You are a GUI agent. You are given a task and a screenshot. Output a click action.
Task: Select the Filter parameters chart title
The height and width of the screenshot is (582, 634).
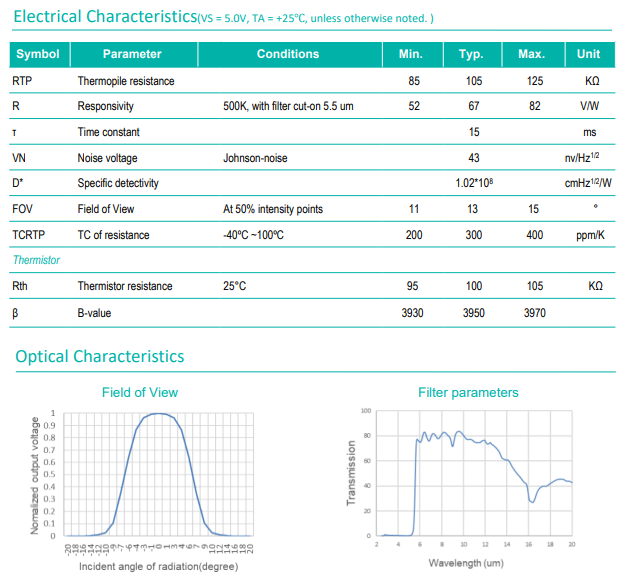(x=468, y=392)
